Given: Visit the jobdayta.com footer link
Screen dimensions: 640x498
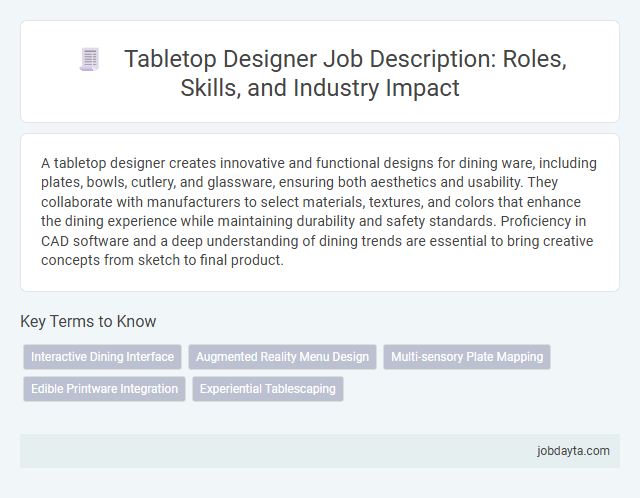Looking at the screenshot, I should point(573,451).
